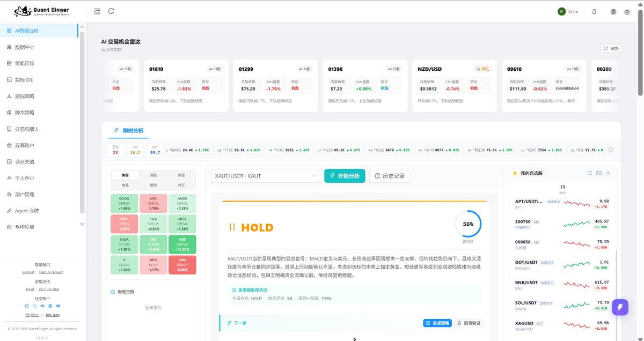Image resolution: width=644 pixels, height=341 pixels.
Task: Switch watchlist to list view icon
Action: (590, 173)
